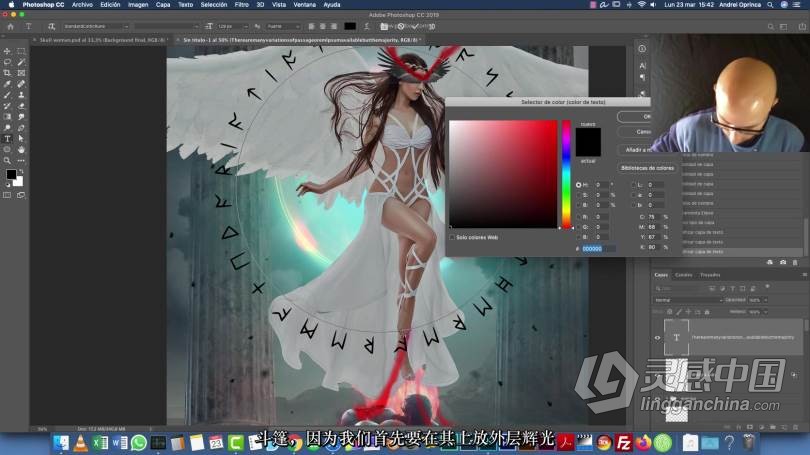
Task: Select the Hand tool
Action: pyautogui.click(x=21, y=149)
